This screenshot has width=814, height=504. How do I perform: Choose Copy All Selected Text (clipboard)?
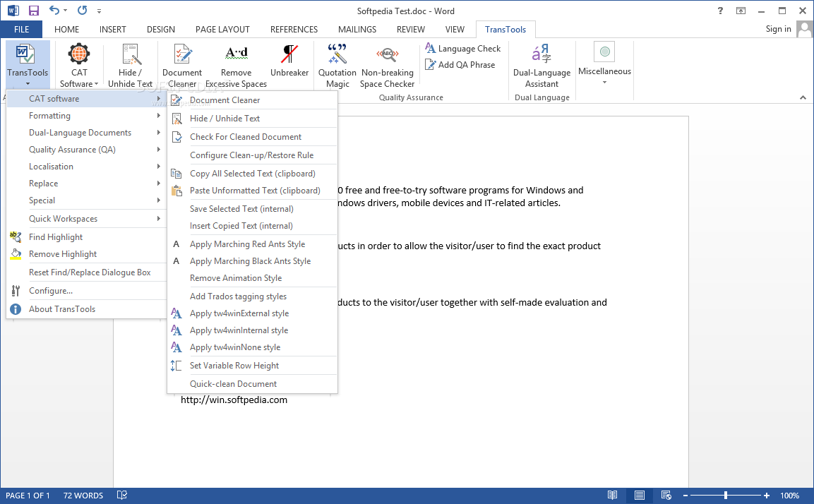pos(252,174)
